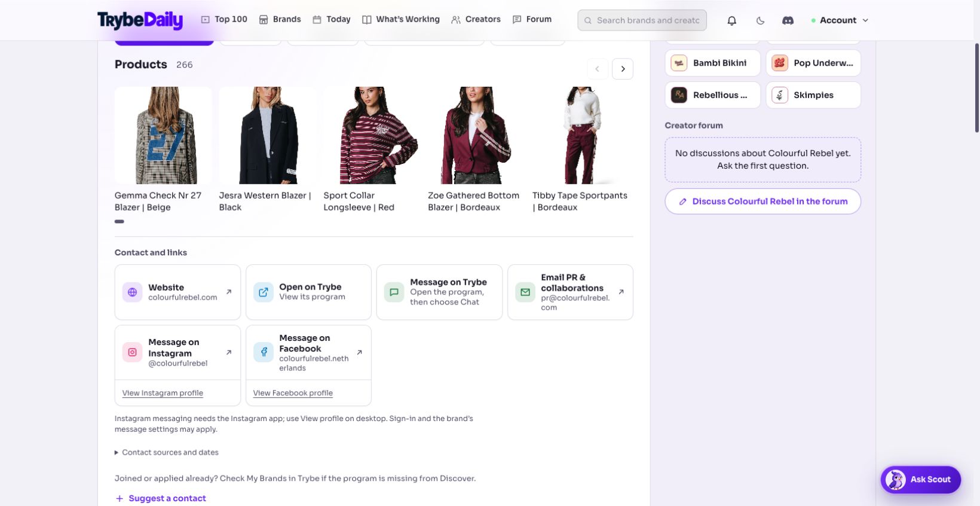Open What's Working menu item
The width and height of the screenshot is (980, 506).
coord(401,19)
